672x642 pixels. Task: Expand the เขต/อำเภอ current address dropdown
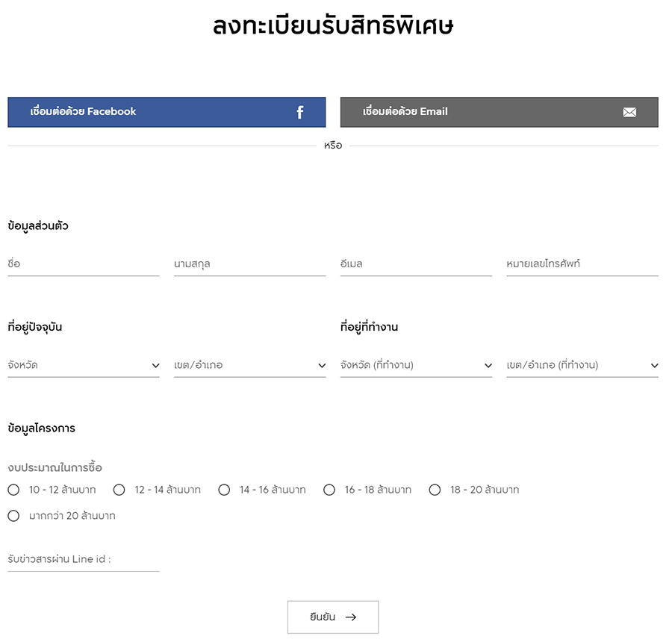click(x=249, y=365)
